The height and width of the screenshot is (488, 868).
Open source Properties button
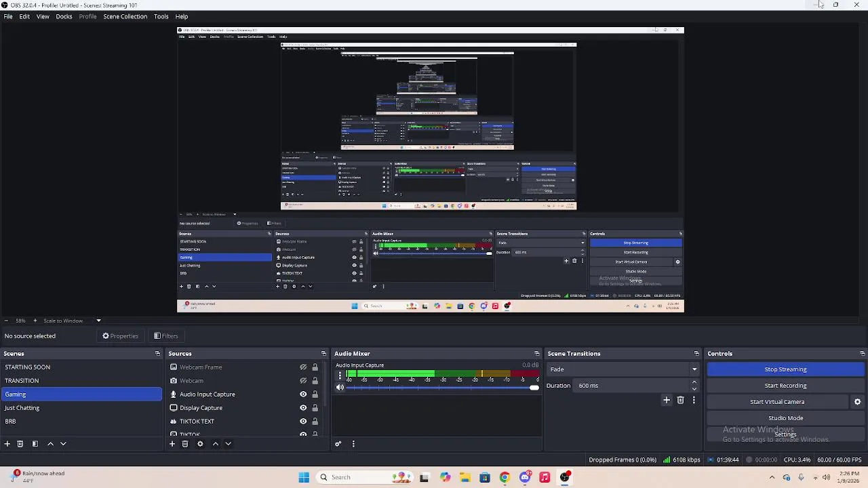pyautogui.click(x=121, y=336)
